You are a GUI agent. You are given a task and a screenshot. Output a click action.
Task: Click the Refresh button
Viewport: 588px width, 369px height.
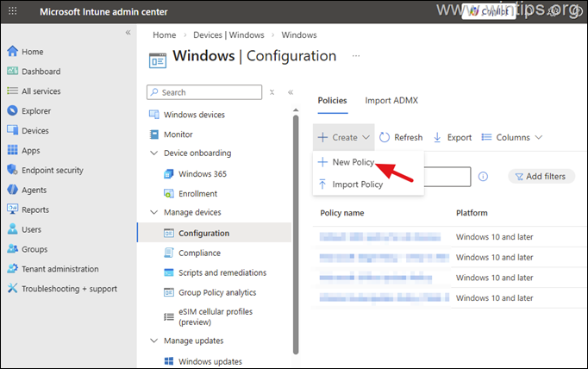point(401,137)
